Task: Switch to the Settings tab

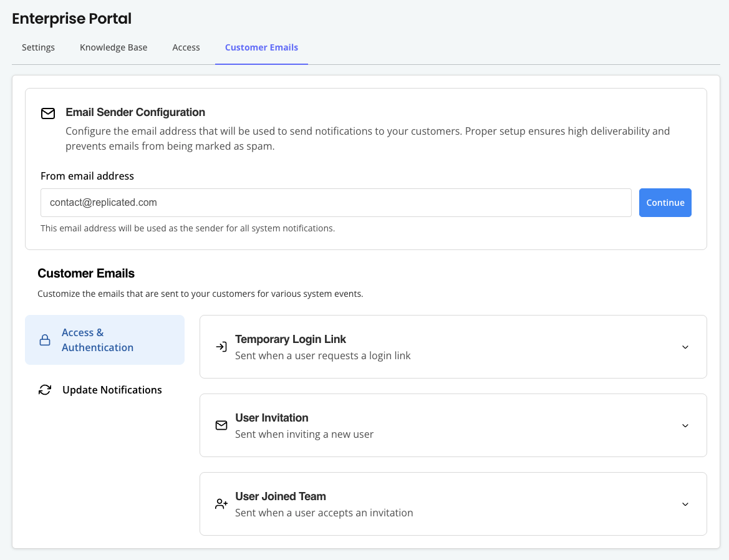Action: pos(38,47)
